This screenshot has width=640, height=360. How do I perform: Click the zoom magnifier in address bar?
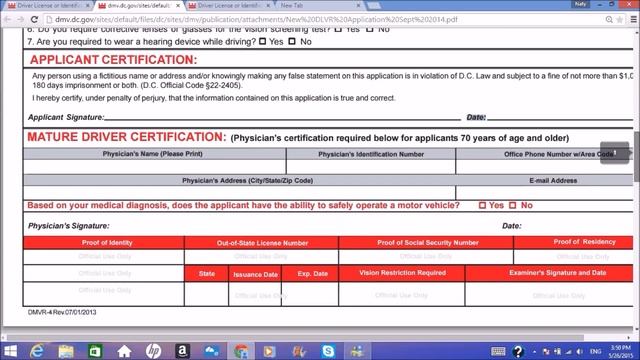point(609,20)
